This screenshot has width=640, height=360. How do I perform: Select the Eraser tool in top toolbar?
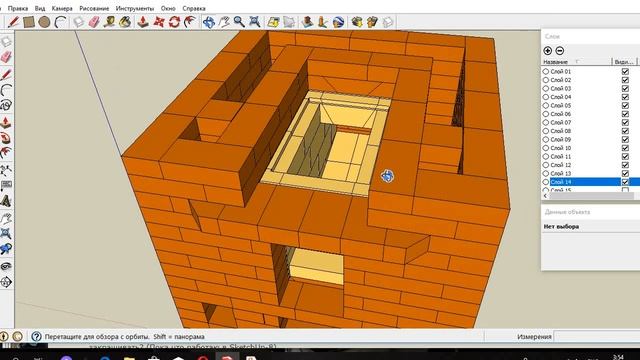(94, 22)
